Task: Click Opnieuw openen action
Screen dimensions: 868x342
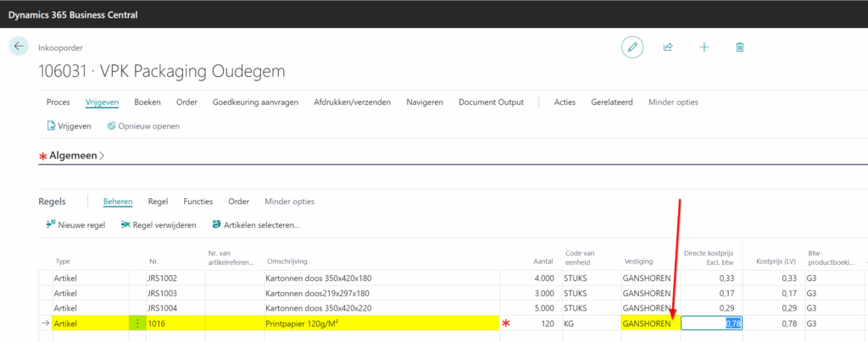Action: 142,126
